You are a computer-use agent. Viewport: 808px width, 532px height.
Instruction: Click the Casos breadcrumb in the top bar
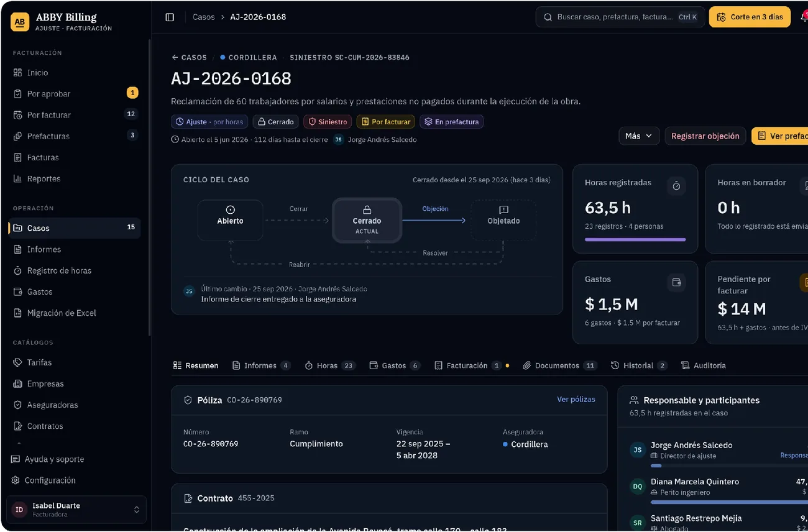(x=203, y=17)
